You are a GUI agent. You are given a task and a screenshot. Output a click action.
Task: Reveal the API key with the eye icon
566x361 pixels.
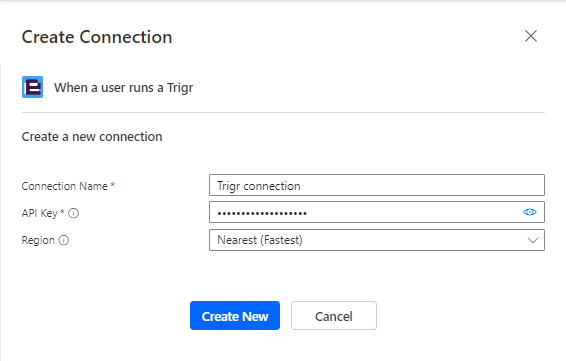[530, 212]
